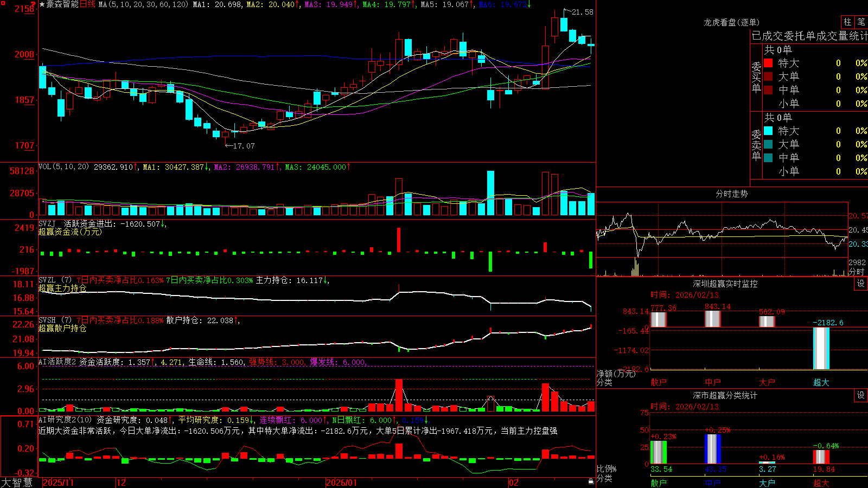Click the MA3: 19.949 value
Viewport: 868px width, 488px height.
(x=329, y=4)
